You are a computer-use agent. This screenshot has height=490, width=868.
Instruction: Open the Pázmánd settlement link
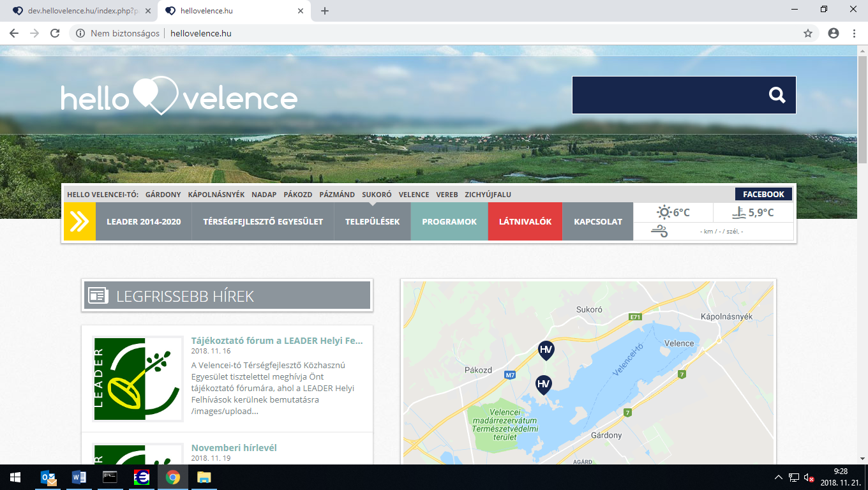click(337, 195)
